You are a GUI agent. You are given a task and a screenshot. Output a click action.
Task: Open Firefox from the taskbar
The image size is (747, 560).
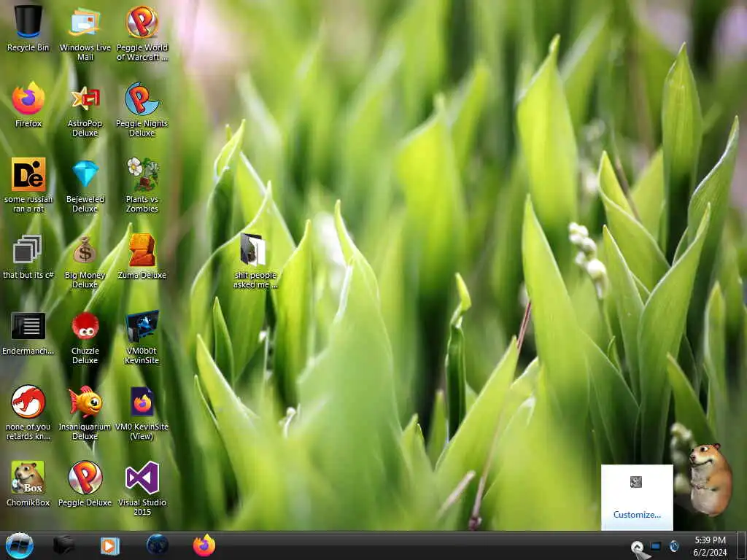[x=204, y=545]
